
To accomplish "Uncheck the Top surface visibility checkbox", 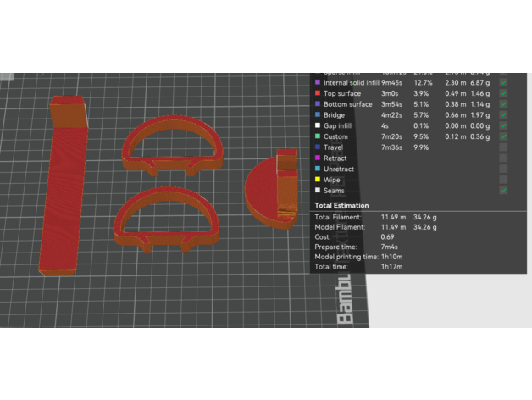I will point(503,93).
